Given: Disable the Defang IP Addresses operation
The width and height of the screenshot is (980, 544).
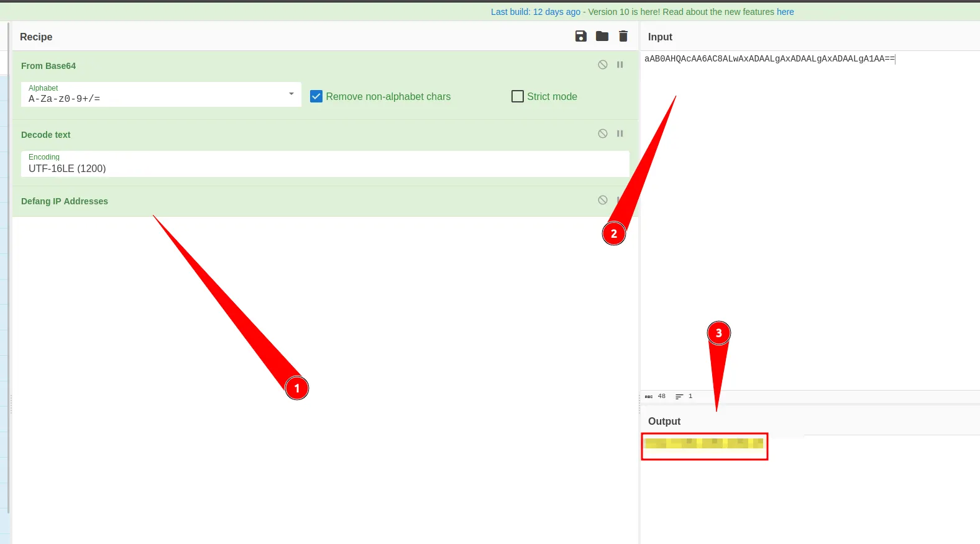Looking at the screenshot, I should coord(602,200).
